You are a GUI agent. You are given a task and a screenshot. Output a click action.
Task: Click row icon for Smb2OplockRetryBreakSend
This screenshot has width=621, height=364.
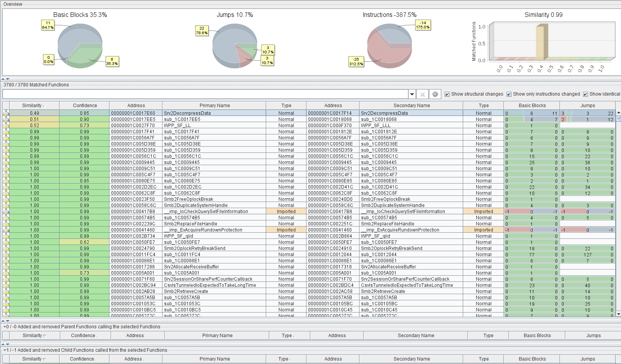6,248
